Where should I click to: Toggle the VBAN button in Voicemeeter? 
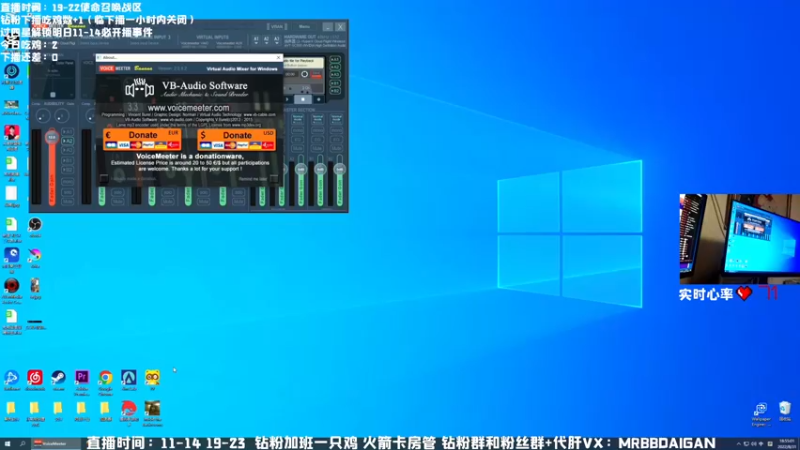(x=277, y=27)
